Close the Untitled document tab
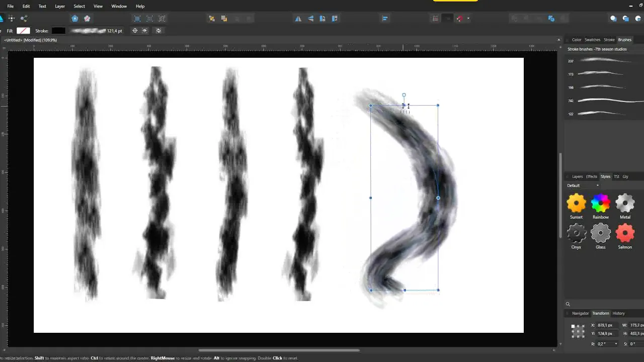Image resolution: width=644 pixels, height=362 pixels. pyautogui.click(x=558, y=40)
